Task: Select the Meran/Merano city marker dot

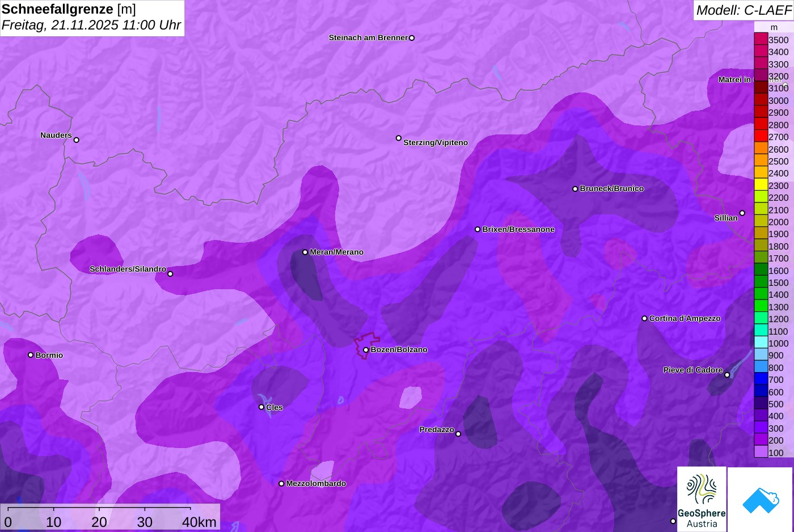Action: 305,252
